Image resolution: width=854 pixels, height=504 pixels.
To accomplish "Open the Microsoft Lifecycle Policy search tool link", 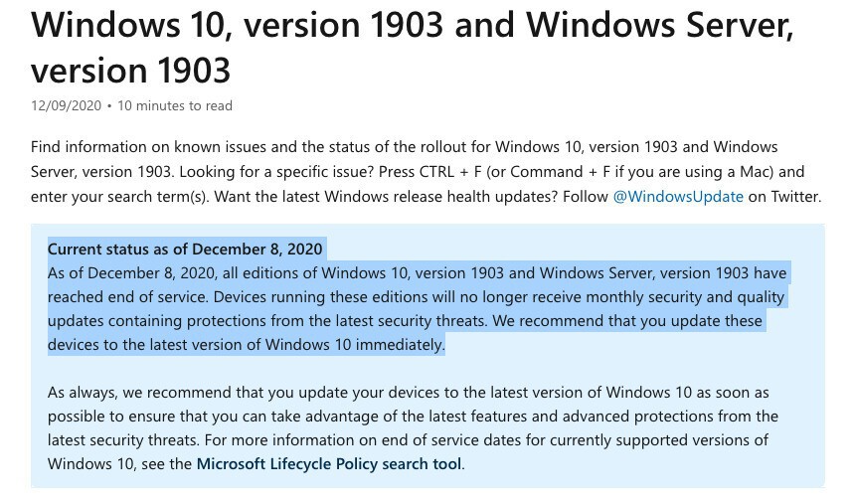I will pyautogui.click(x=329, y=463).
